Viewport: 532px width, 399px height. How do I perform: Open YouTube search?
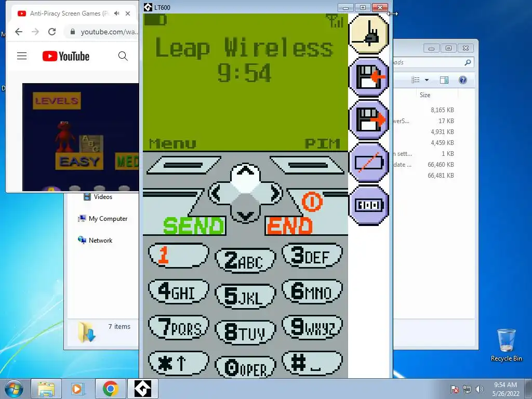[123, 56]
